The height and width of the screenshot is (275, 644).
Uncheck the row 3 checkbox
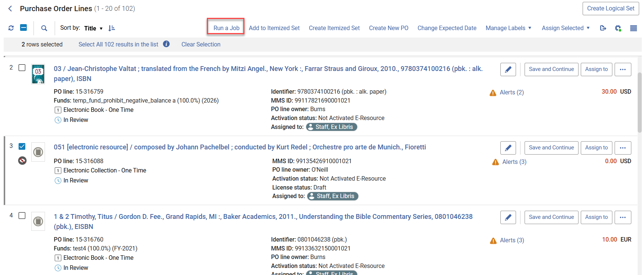tap(22, 146)
